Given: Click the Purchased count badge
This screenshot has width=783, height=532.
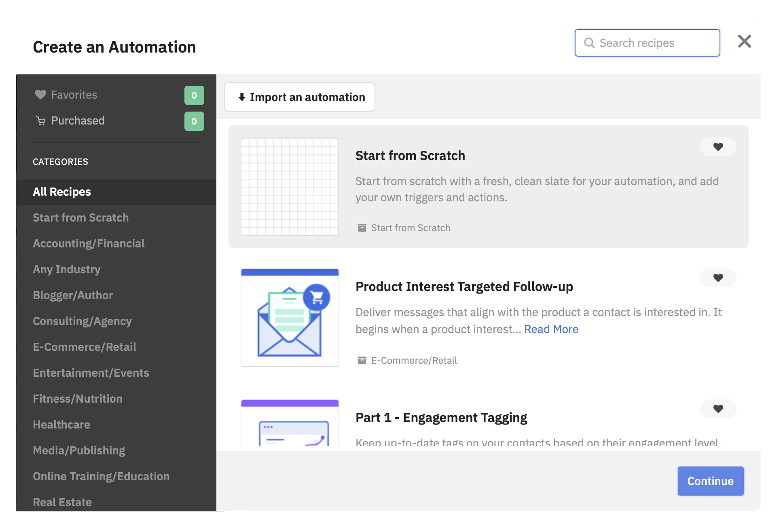Looking at the screenshot, I should tap(194, 121).
